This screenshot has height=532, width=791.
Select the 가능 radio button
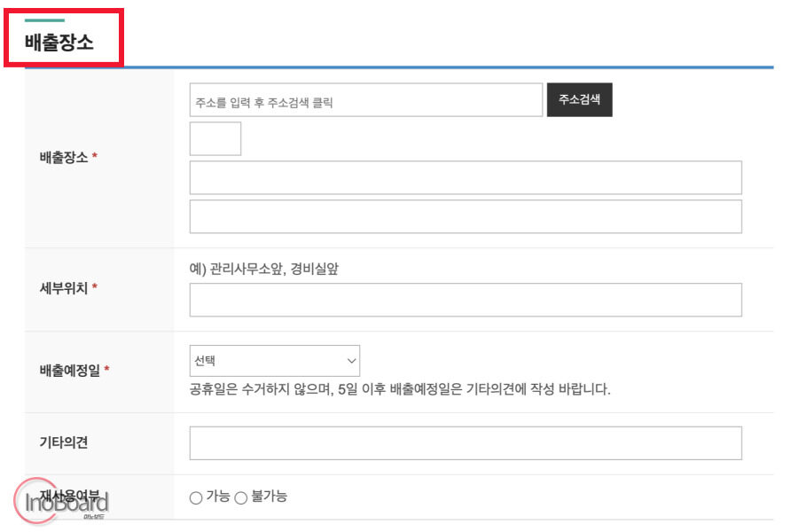click(196, 498)
